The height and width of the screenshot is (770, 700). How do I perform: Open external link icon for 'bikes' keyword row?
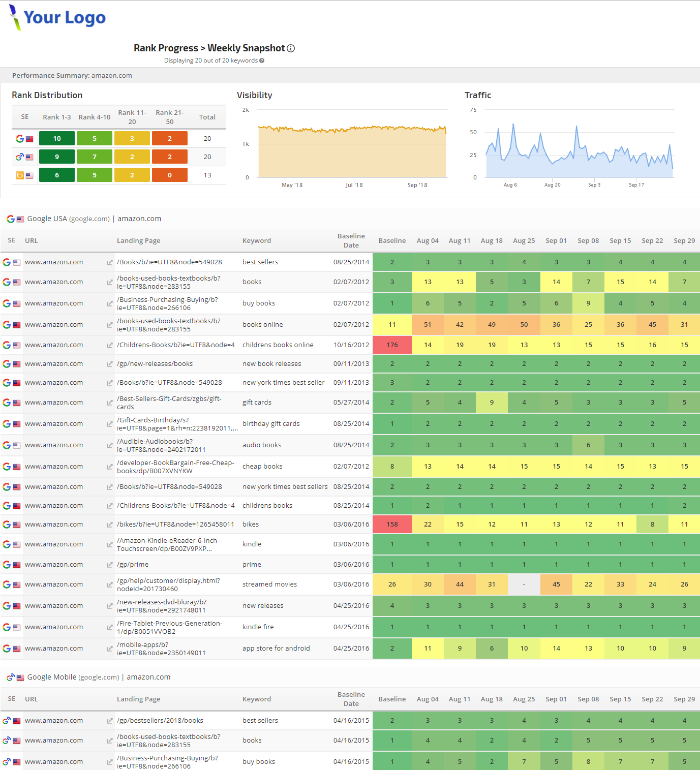click(110, 525)
